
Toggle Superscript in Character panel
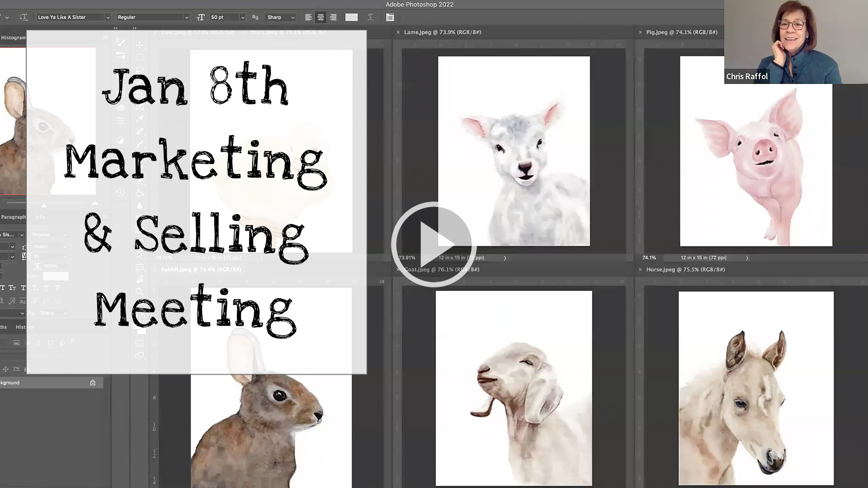tap(24, 288)
